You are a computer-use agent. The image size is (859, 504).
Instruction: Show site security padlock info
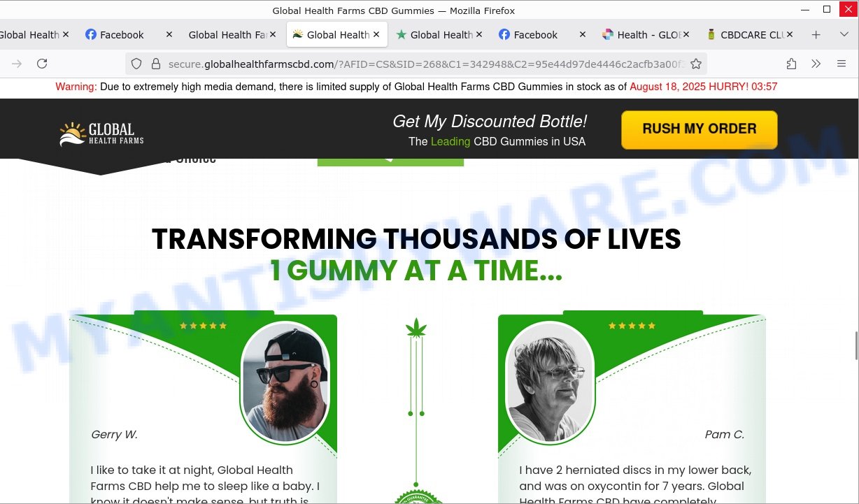pos(156,64)
